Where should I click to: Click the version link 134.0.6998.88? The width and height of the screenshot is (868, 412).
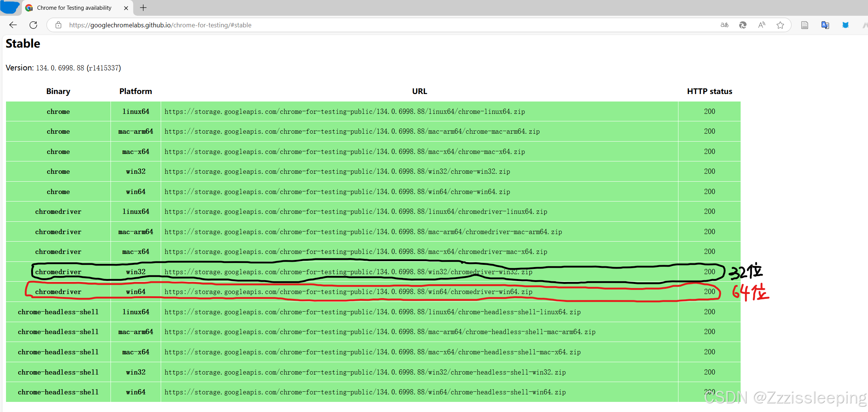[x=60, y=68]
